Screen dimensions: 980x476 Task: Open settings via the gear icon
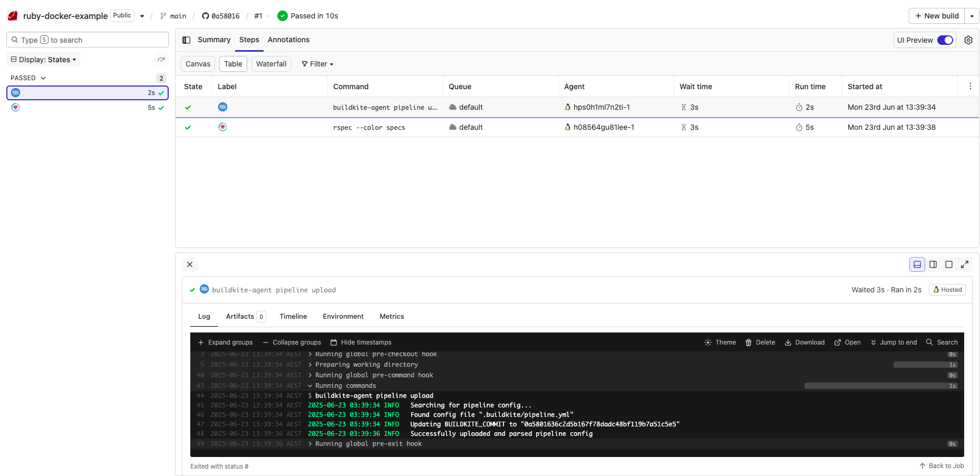point(968,40)
